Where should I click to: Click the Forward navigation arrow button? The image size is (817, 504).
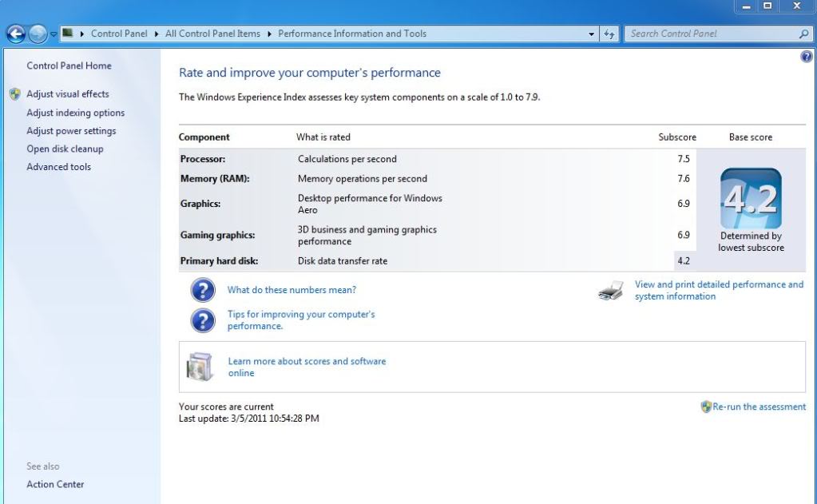click(38, 34)
